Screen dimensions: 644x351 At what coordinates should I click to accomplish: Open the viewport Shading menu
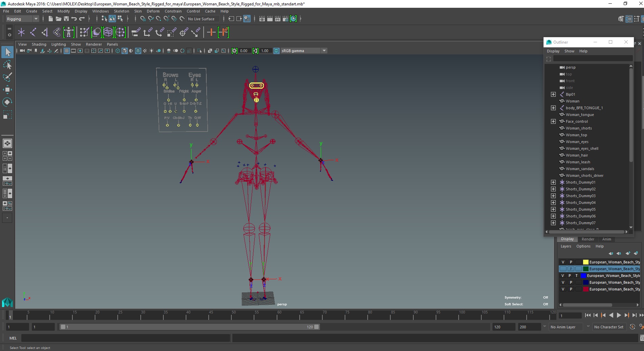point(39,44)
